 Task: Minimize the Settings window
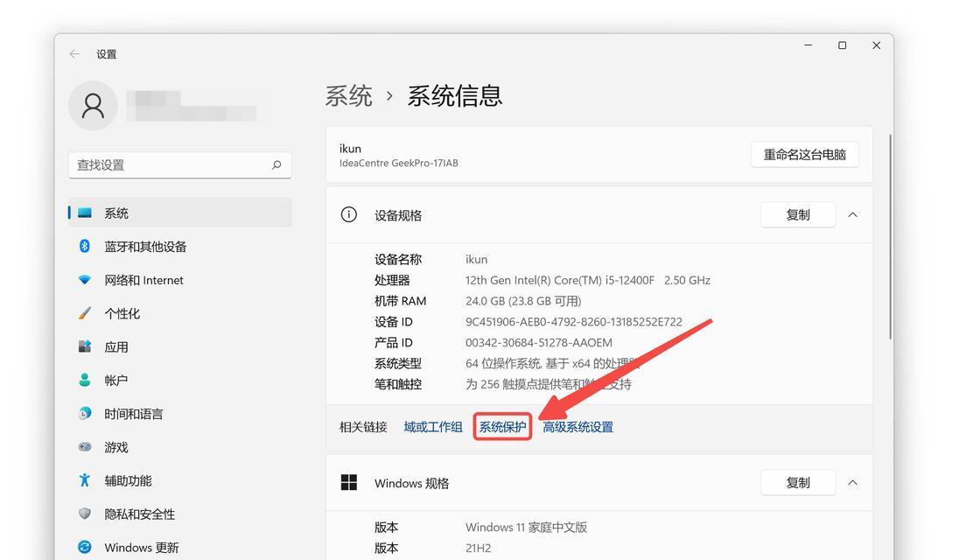point(808,45)
